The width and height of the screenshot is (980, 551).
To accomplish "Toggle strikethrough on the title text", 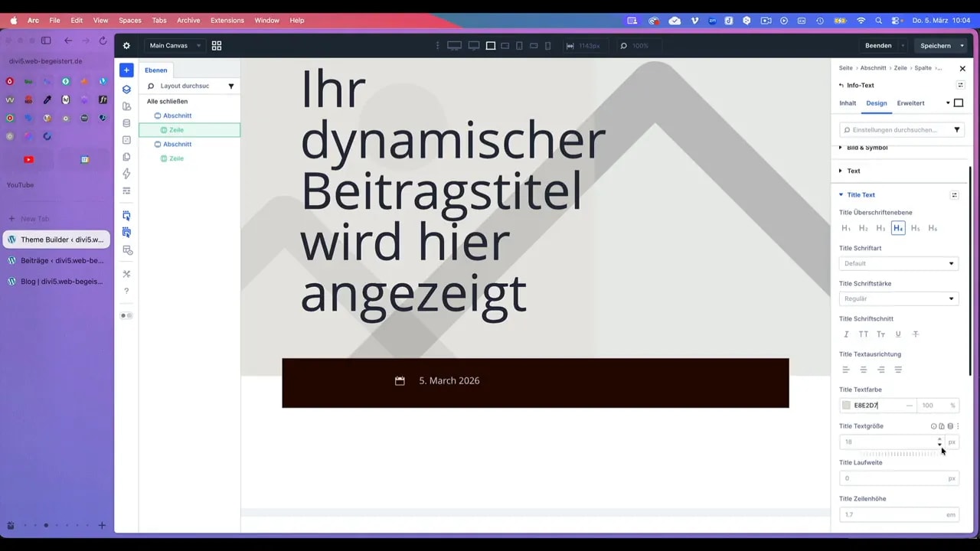I will tap(916, 334).
